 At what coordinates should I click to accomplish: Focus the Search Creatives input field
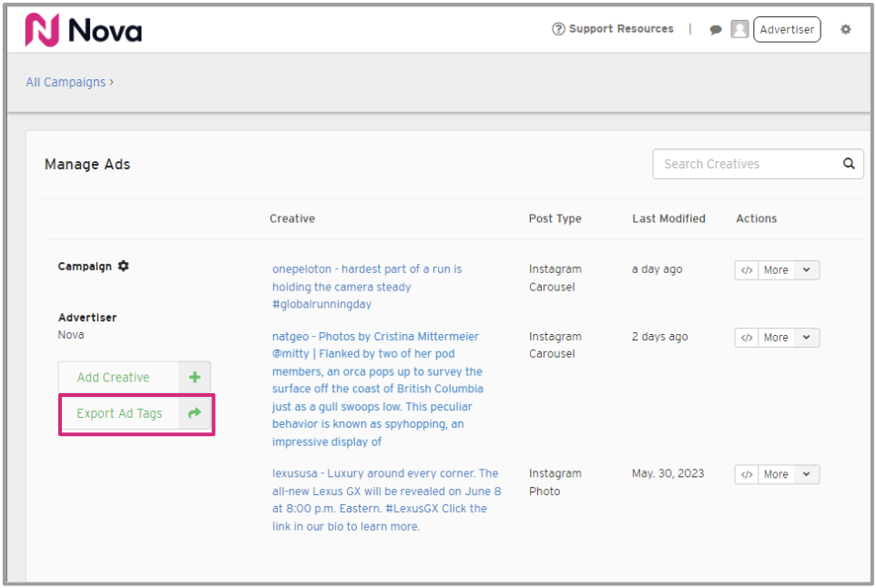point(747,164)
